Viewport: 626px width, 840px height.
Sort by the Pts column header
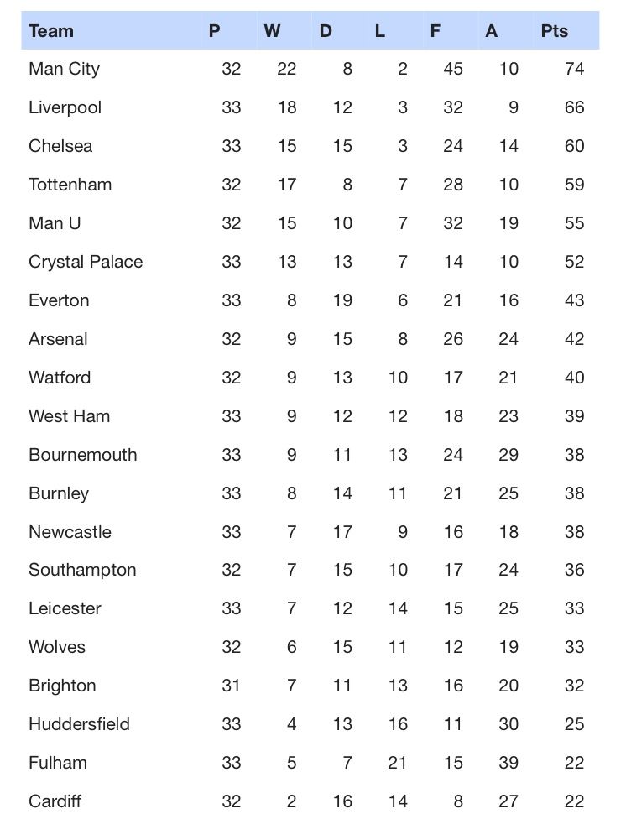point(555,31)
